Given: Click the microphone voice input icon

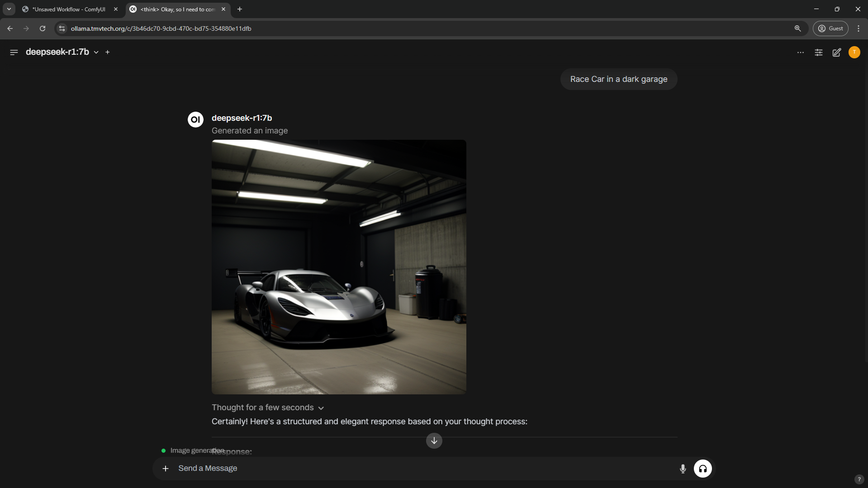Looking at the screenshot, I should [683, 469].
